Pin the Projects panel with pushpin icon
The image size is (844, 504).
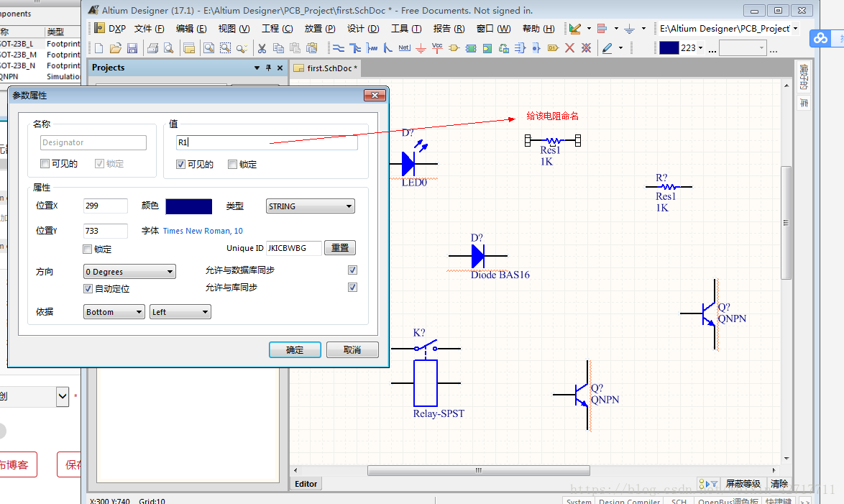point(268,68)
